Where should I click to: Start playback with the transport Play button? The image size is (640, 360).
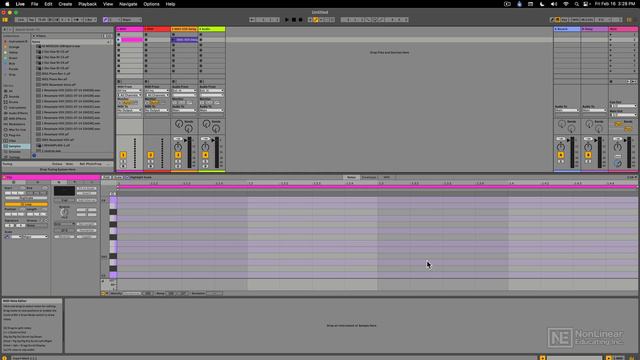pos(287,20)
